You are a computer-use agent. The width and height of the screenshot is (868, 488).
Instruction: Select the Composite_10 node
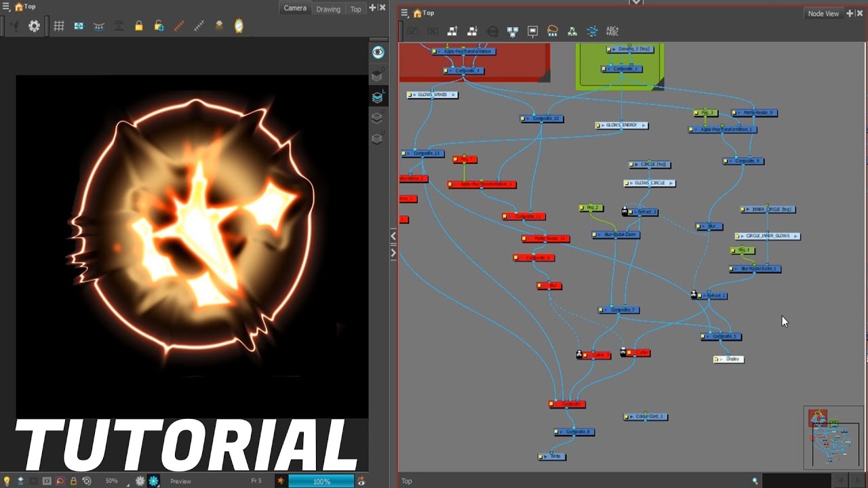click(x=542, y=119)
